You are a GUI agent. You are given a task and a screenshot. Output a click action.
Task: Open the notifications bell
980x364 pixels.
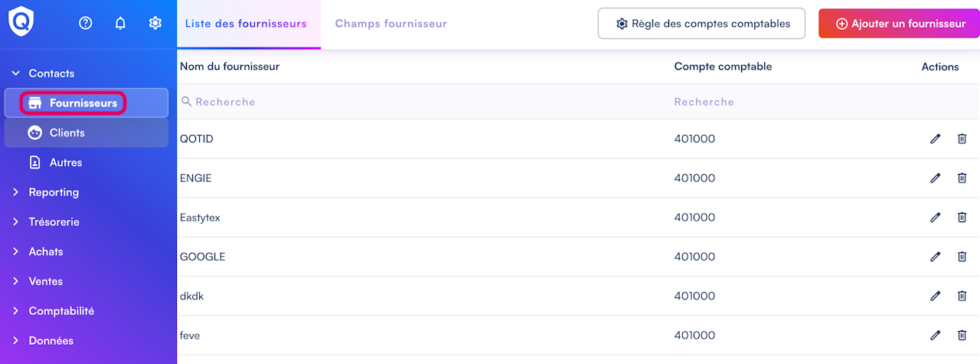[x=120, y=23]
